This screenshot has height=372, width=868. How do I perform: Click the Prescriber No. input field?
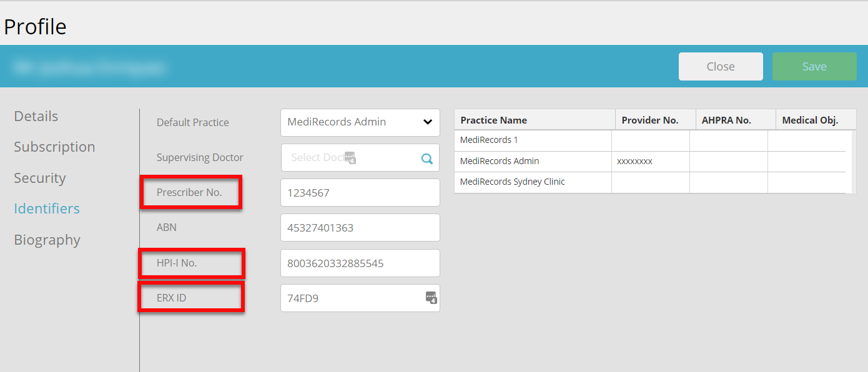point(360,193)
